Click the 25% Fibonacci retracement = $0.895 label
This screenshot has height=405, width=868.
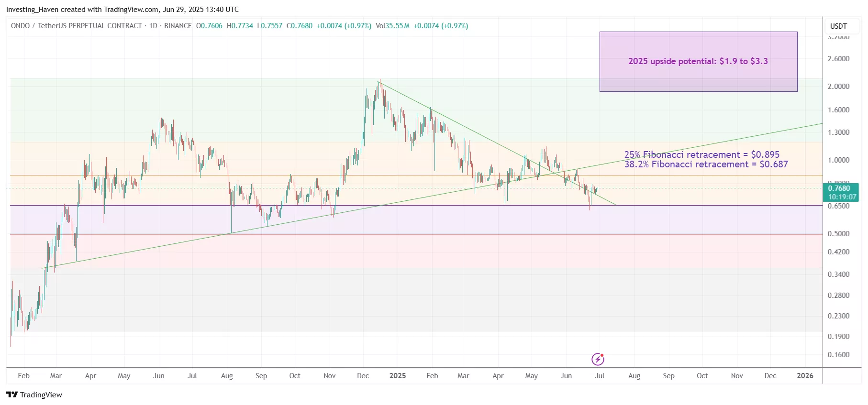[702, 154]
